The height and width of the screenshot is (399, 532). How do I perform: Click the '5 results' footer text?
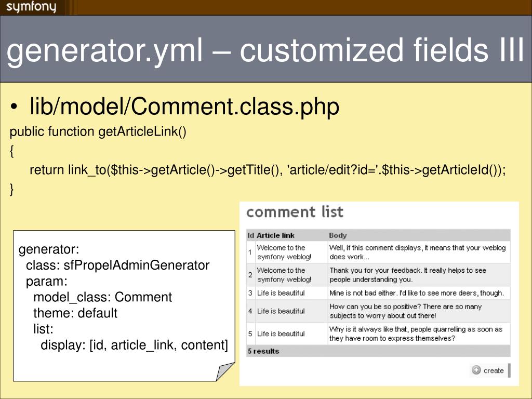(263, 351)
